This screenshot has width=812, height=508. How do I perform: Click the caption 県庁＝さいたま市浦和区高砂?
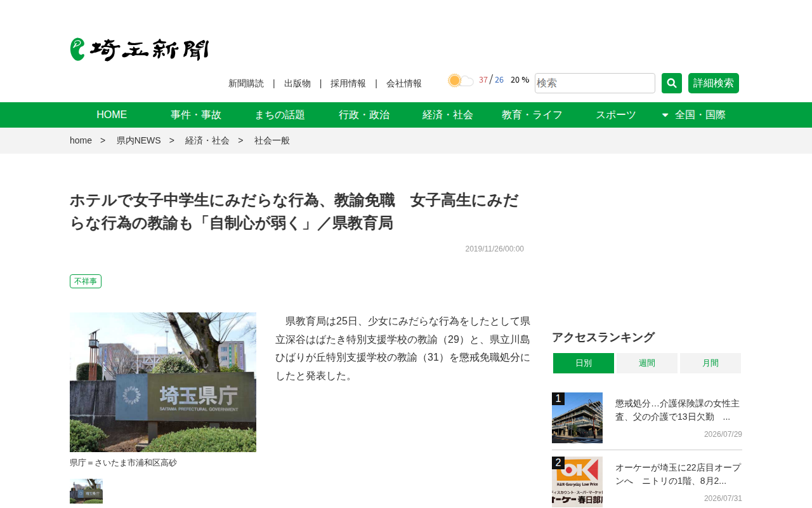[x=123, y=463]
